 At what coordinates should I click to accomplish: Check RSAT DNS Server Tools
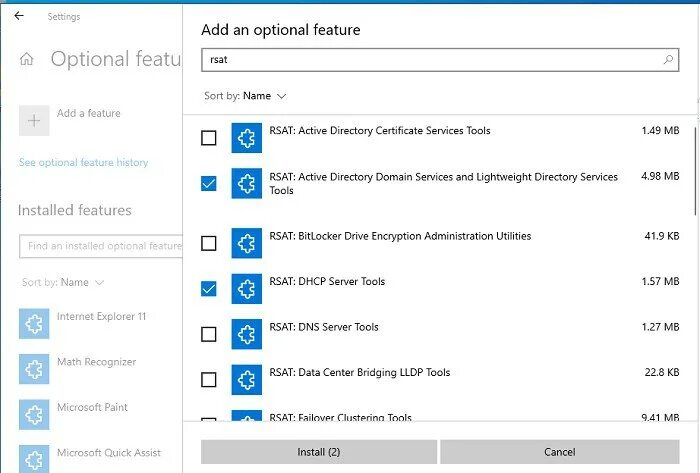pos(208,334)
